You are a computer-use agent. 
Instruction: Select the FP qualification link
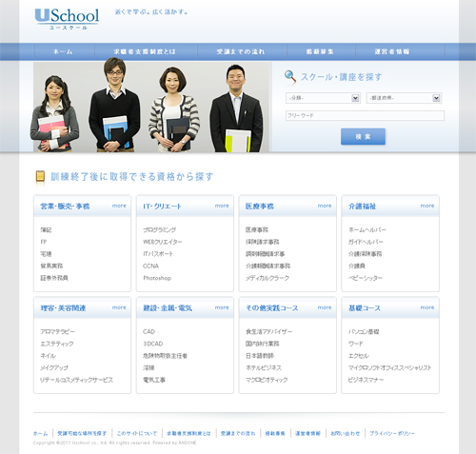(44, 242)
